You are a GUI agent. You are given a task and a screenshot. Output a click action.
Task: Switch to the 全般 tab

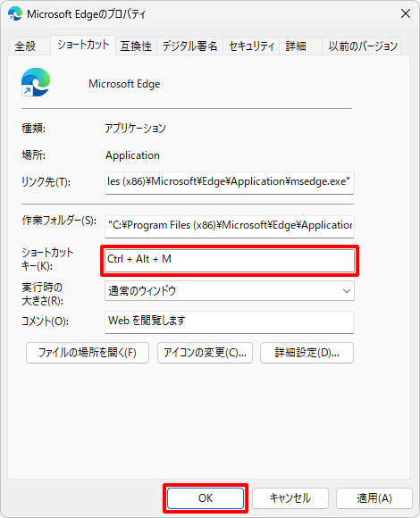25,46
